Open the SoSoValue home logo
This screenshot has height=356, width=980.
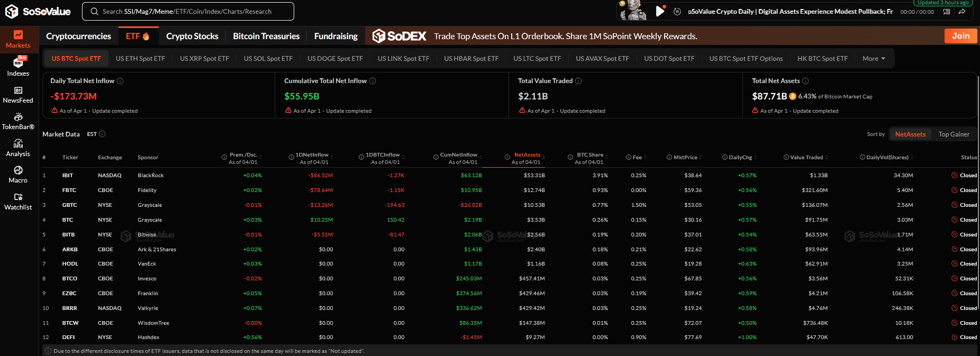[38, 11]
